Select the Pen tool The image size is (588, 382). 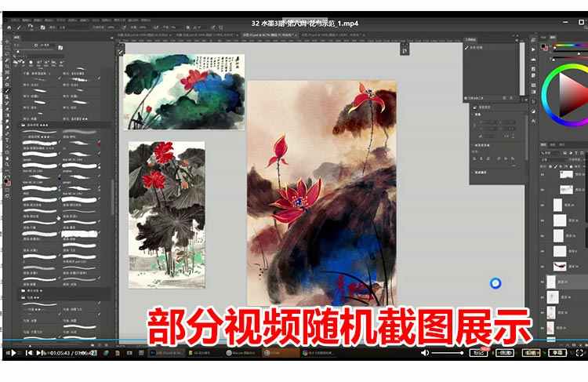pyautogui.click(x=7, y=133)
